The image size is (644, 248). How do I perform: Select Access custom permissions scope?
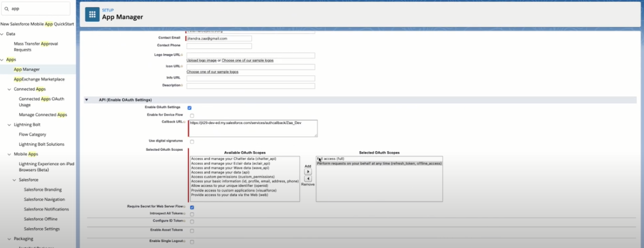tap(232, 177)
